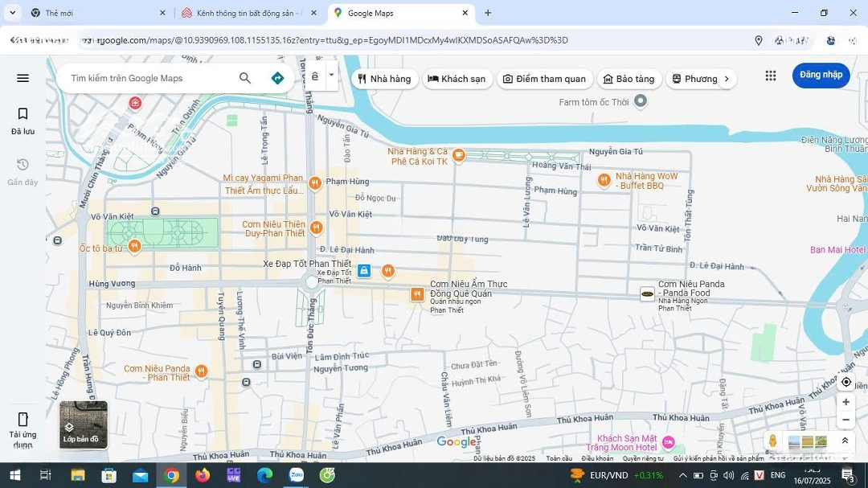Screen dimensions: 868x488
Task: Expand the imagery strip with double chevron
Action: (x=845, y=441)
